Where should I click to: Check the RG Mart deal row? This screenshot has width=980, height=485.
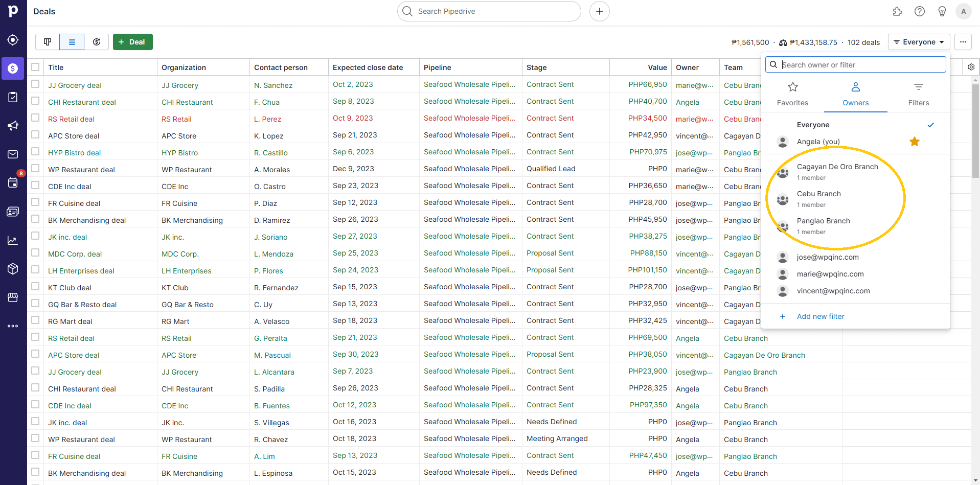point(35,320)
